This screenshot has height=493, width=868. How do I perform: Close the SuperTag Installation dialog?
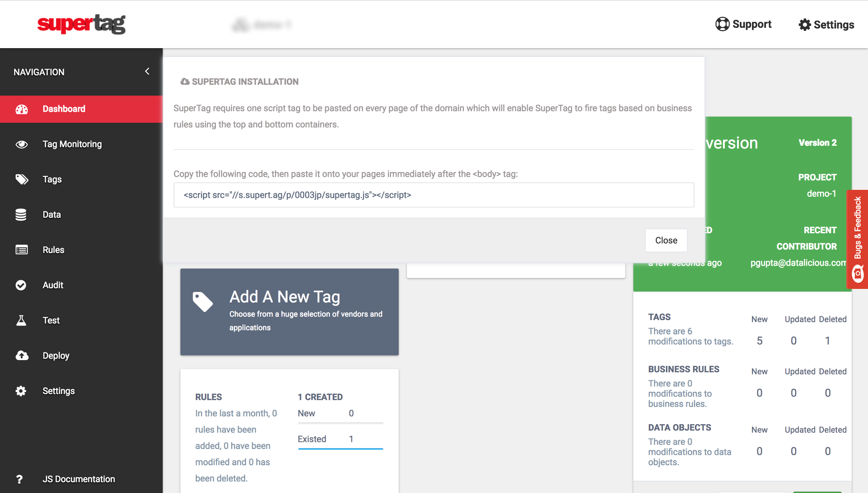tap(666, 240)
